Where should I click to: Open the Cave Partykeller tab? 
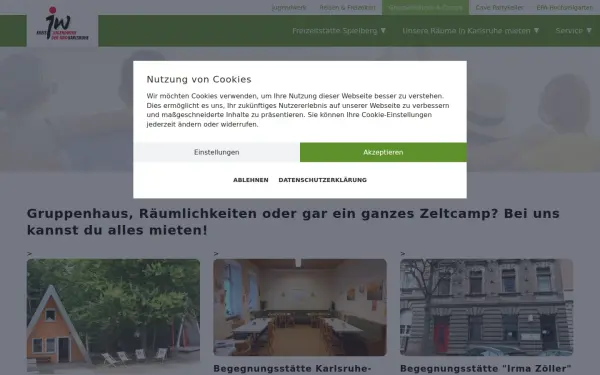499,7
